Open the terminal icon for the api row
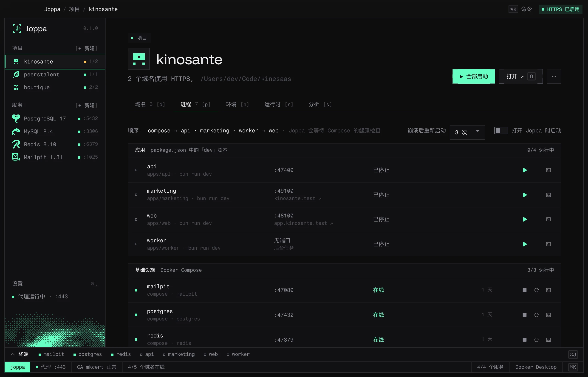Image resolution: width=588 pixels, height=377 pixels. [548, 170]
